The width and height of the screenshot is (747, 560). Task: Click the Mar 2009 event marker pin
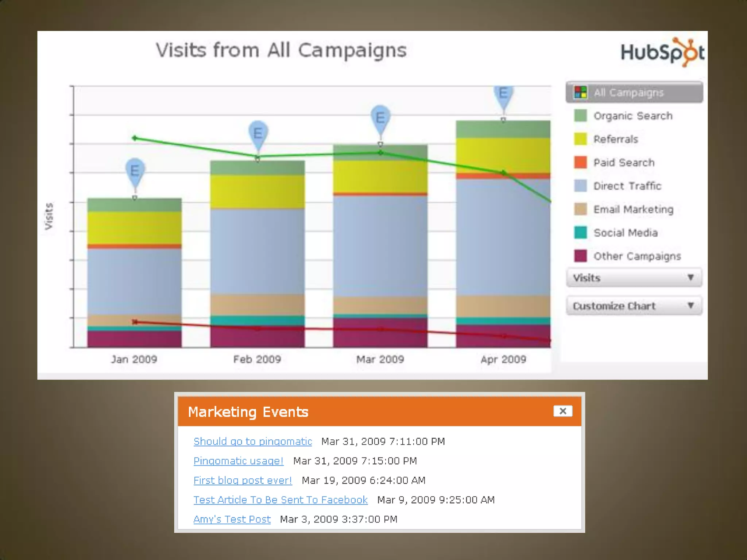click(380, 118)
